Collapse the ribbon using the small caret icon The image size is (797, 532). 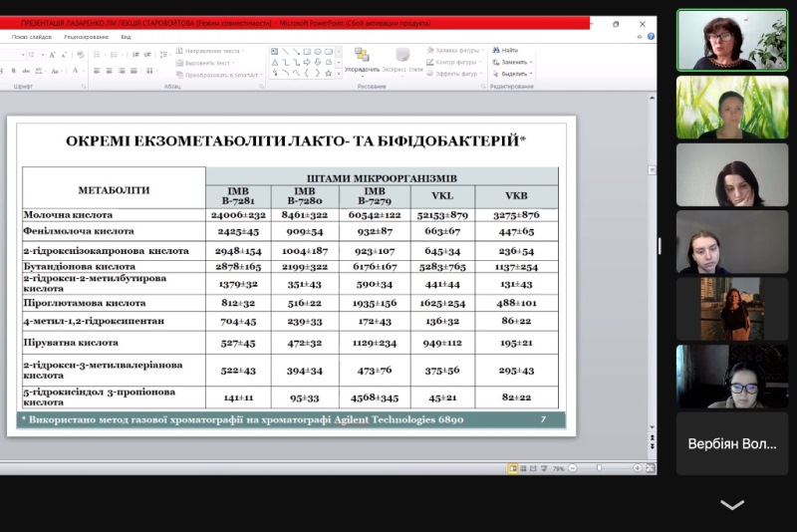coord(640,37)
